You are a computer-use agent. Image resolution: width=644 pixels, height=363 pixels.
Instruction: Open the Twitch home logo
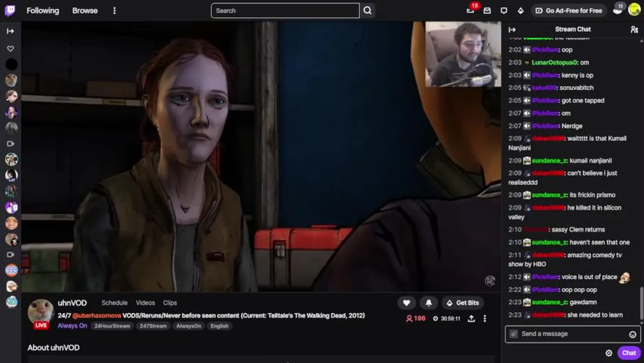click(10, 11)
